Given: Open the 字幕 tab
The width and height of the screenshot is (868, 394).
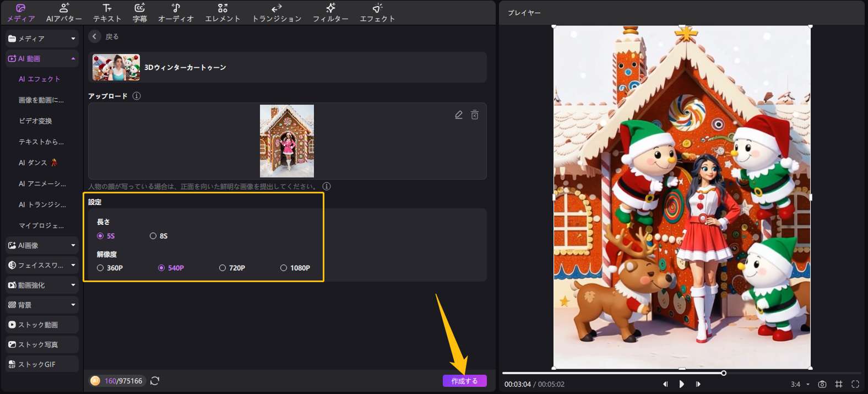Looking at the screenshot, I should click(x=140, y=13).
